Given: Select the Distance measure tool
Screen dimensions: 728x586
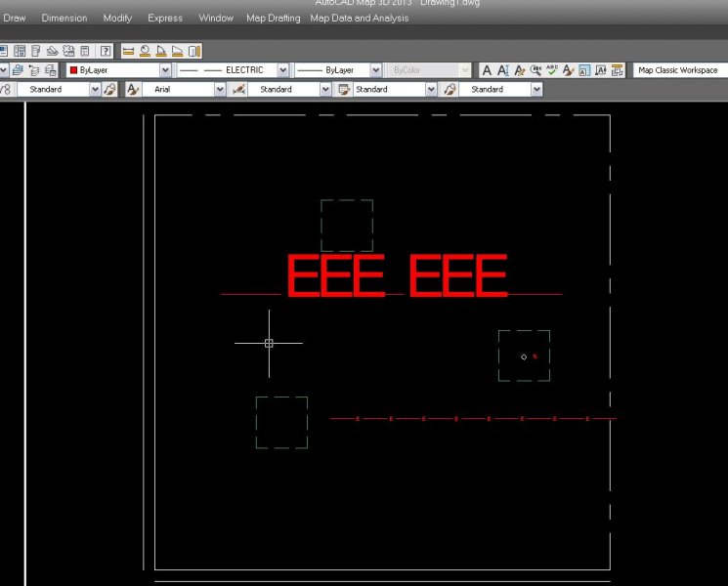Looking at the screenshot, I should pos(129,51).
